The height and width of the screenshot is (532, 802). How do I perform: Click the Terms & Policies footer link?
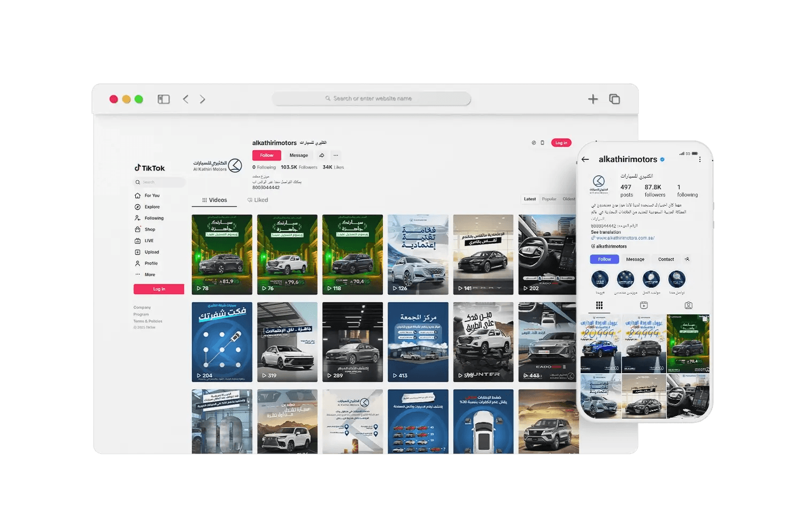[x=148, y=321]
